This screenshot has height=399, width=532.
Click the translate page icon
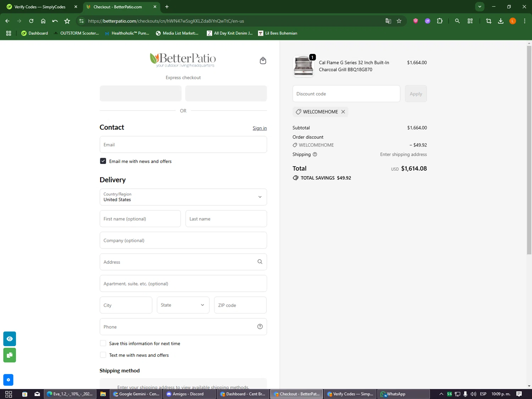388,21
